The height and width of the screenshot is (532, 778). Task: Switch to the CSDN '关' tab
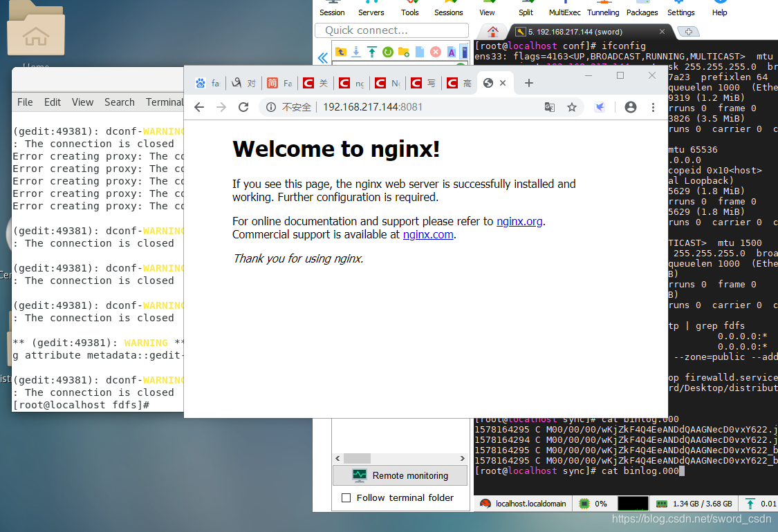(315, 84)
